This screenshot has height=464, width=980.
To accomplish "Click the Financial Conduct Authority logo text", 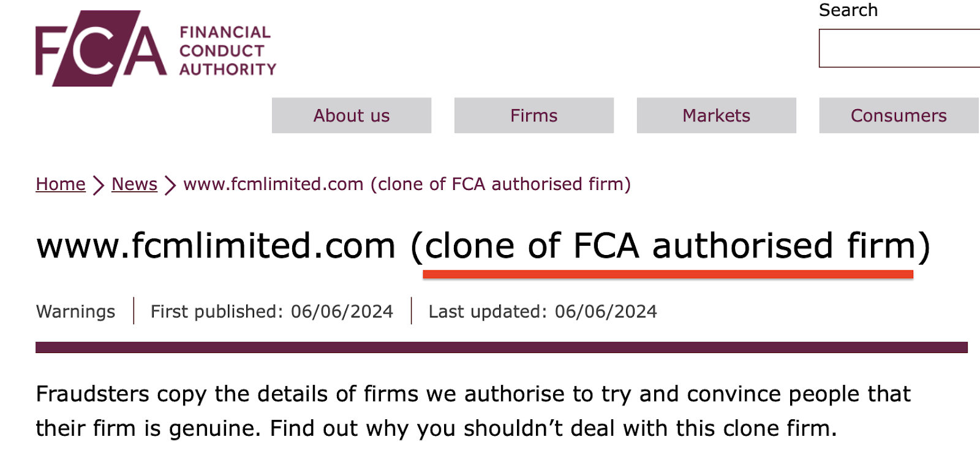I will pos(227,51).
